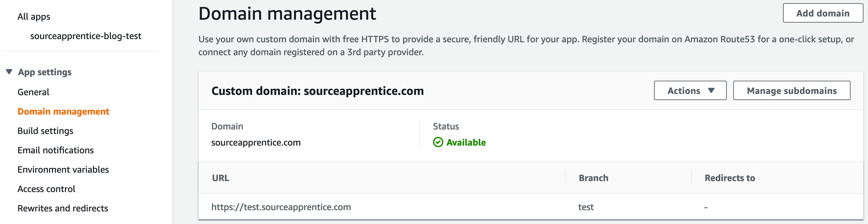The height and width of the screenshot is (224, 868).
Task: Go to Rewrites and redirects
Action: point(63,208)
